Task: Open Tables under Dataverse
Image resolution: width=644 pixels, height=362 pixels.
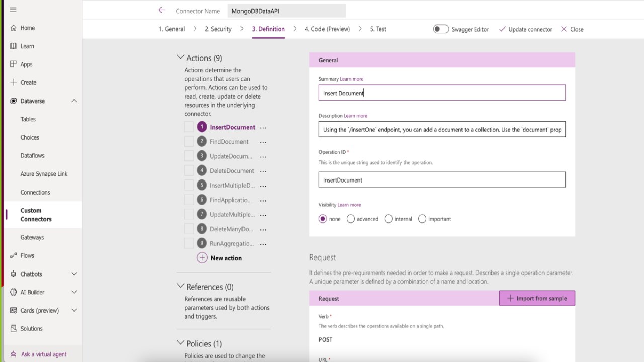Action: click(x=28, y=119)
